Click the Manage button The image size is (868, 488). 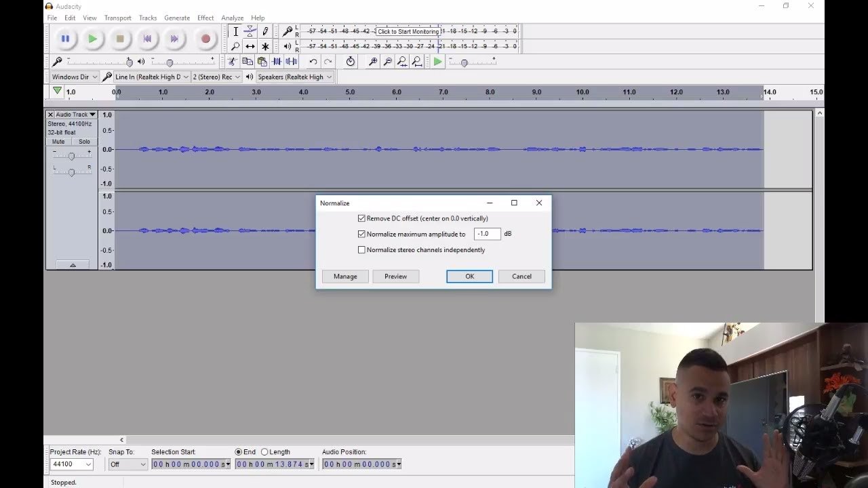click(x=345, y=277)
